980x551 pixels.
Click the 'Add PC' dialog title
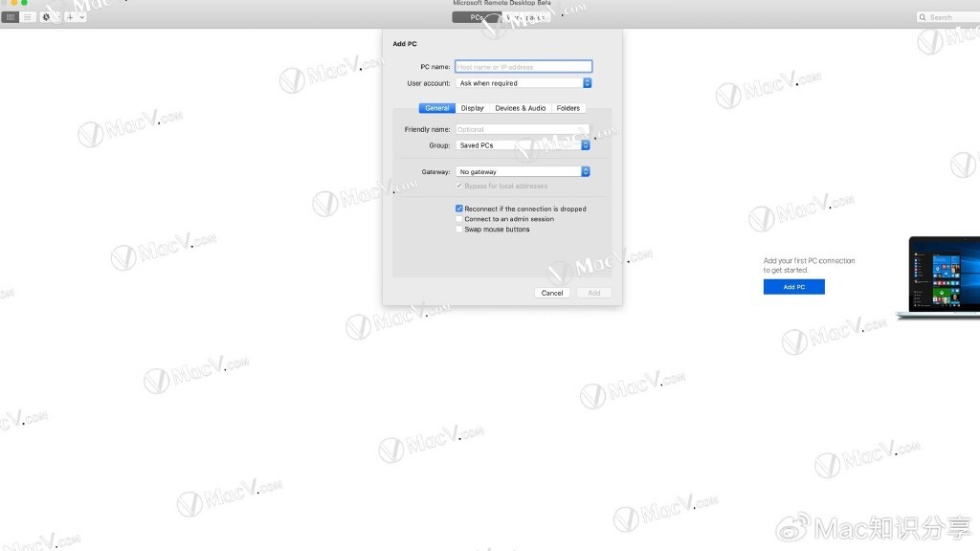tap(405, 44)
